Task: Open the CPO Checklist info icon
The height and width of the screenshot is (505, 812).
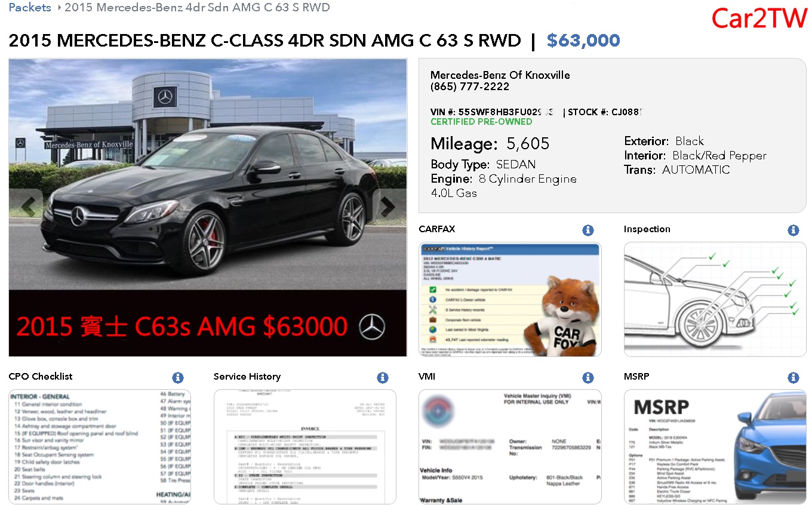Action: 178,378
